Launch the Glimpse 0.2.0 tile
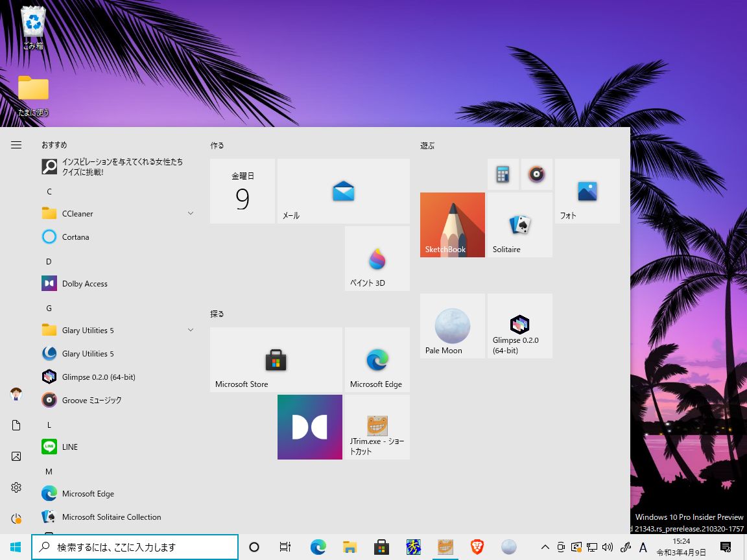Image resolution: width=747 pixels, height=560 pixels. 519,325
